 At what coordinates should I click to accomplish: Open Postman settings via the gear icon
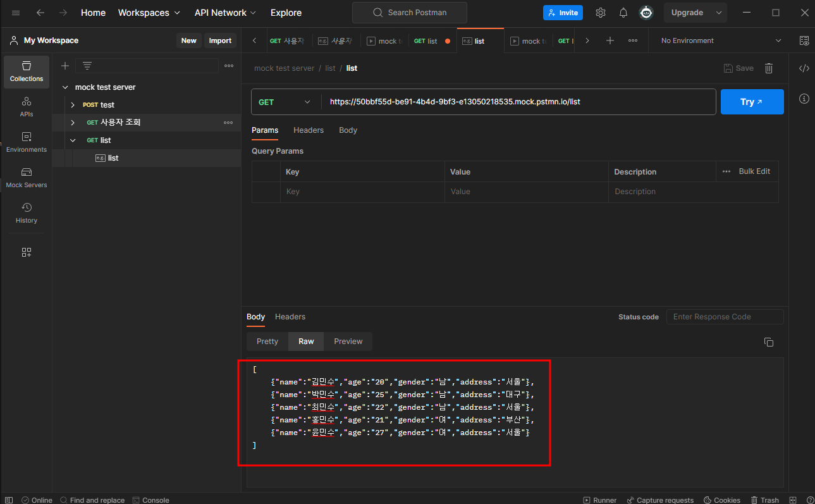point(600,12)
